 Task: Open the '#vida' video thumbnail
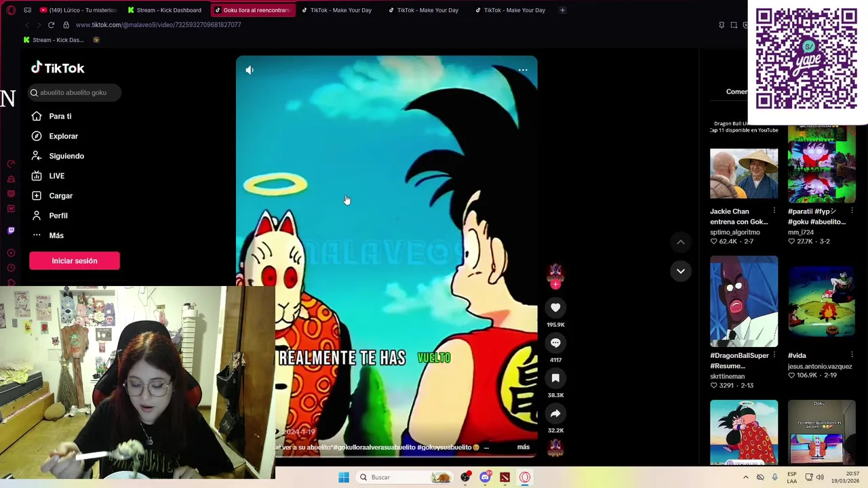click(821, 302)
